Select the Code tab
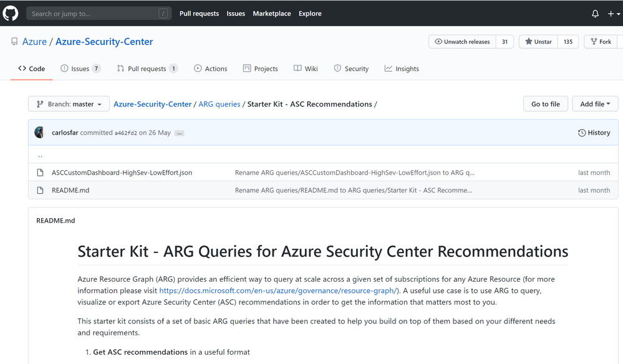Viewport: 623px width, 364px height. click(x=31, y=69)
